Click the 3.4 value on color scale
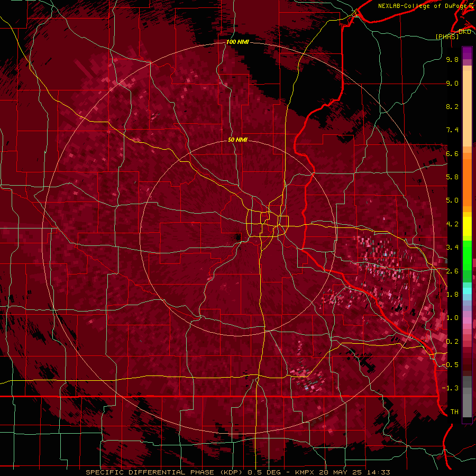This screenshot has height=476, width=476. [452, 248]
